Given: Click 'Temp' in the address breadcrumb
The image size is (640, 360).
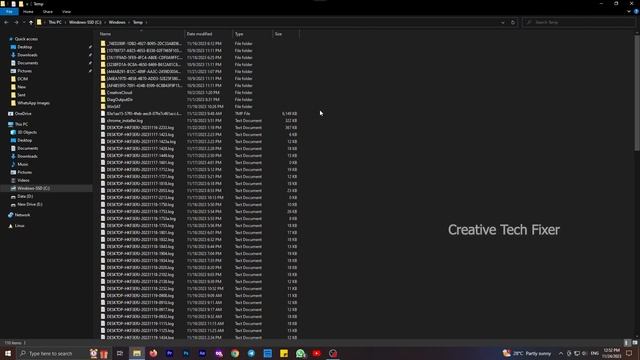Looking at the screenshot, I should [x=138, y=22].
